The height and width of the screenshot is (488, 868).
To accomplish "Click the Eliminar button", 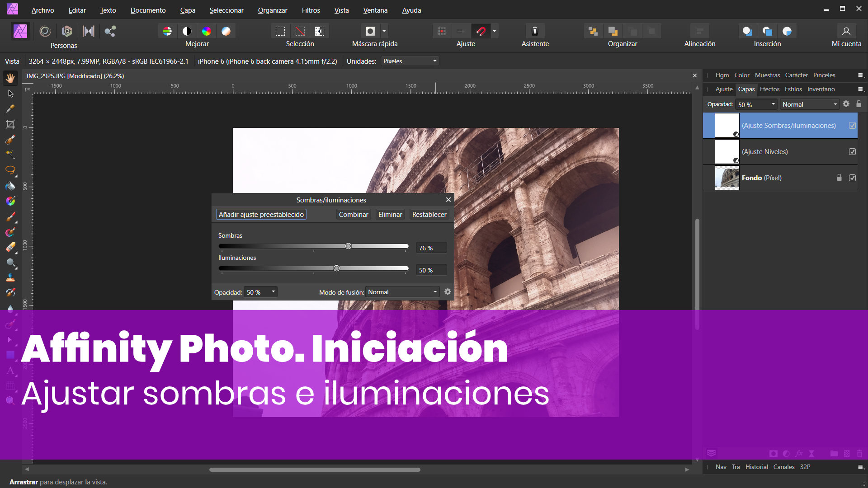I will (390, 215).
